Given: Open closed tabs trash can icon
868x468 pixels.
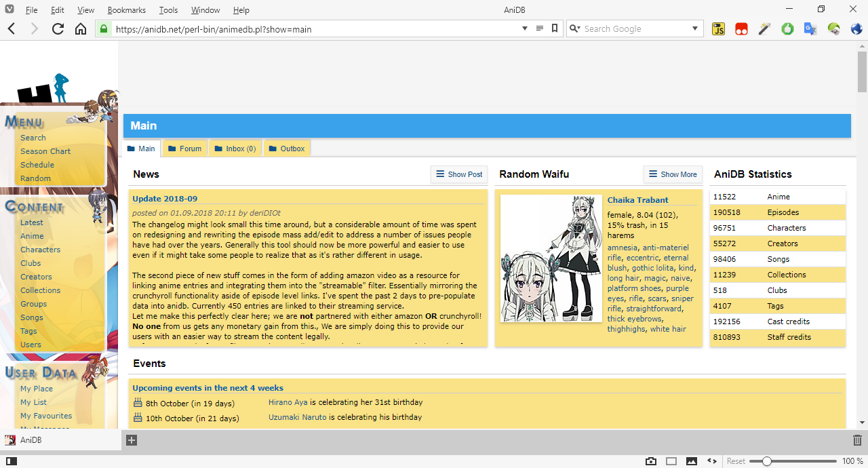Looking at the screenshot, I should tap(857, 440).
